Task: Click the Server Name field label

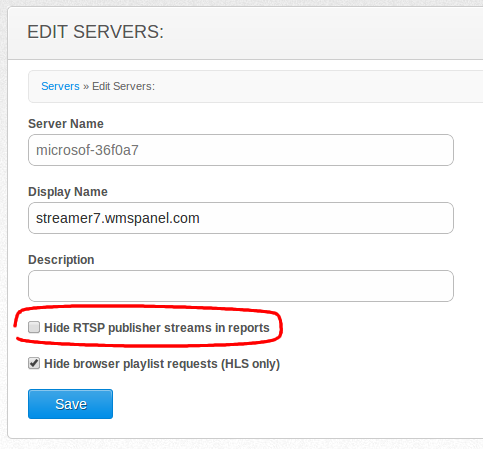Action: point(66,124)
